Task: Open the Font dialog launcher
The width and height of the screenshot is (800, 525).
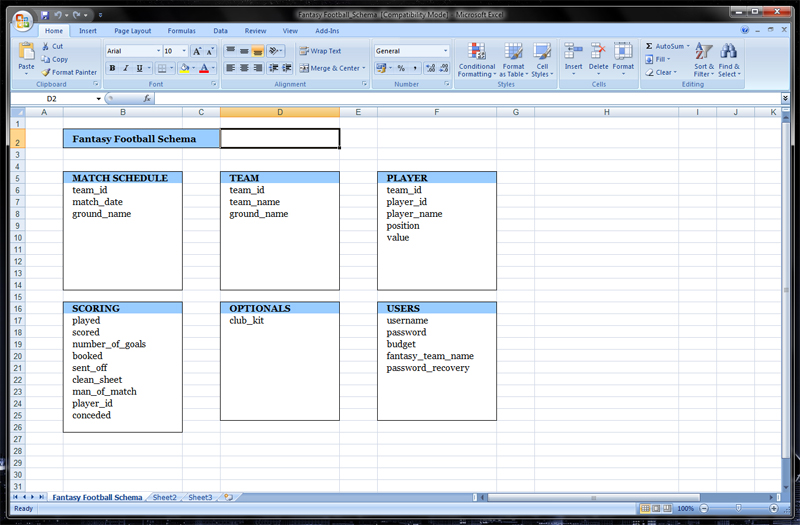Action: click(214, 84)
